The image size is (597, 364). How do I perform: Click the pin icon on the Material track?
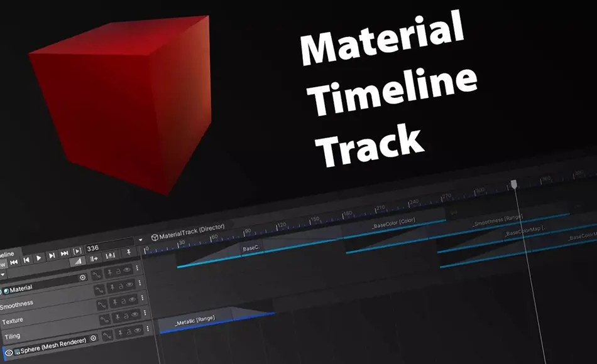[x=109, y=272]
